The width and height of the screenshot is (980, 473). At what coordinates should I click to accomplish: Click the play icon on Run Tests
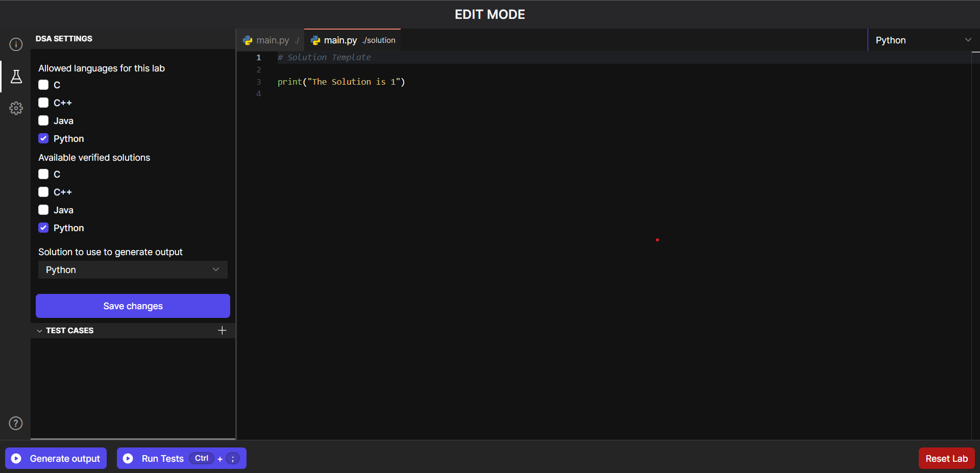click(x=128, y=458)
